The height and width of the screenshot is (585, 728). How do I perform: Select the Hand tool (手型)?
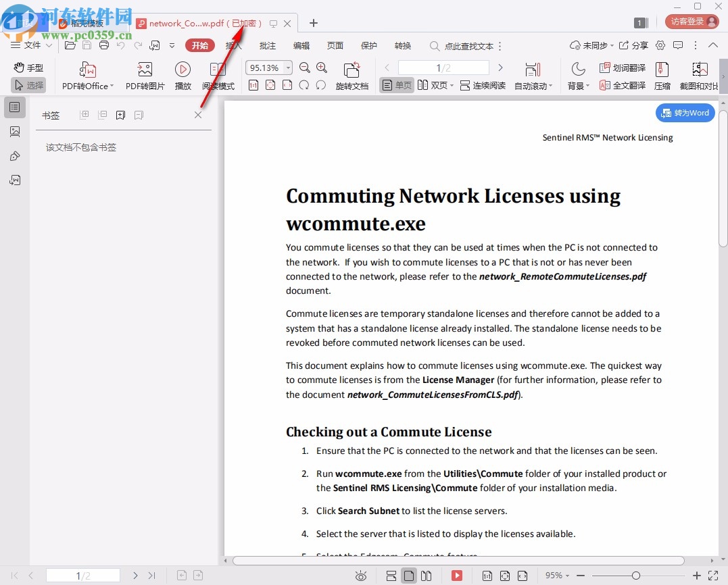tap(28, 68)
